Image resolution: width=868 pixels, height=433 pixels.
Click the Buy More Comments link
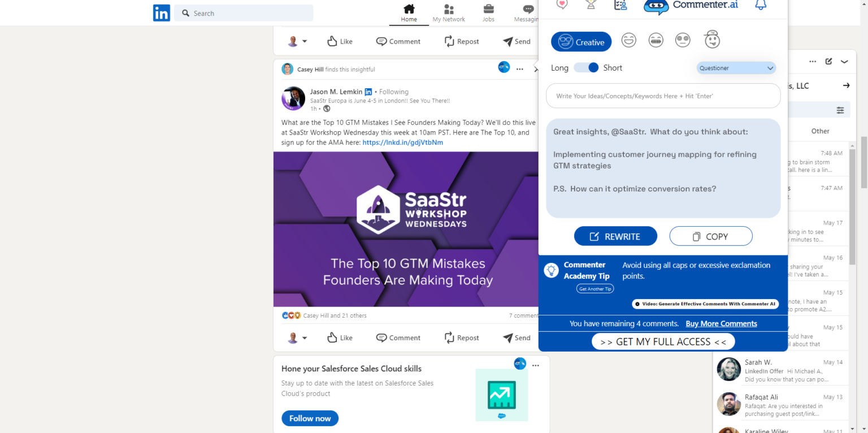[x=721, y=323]
